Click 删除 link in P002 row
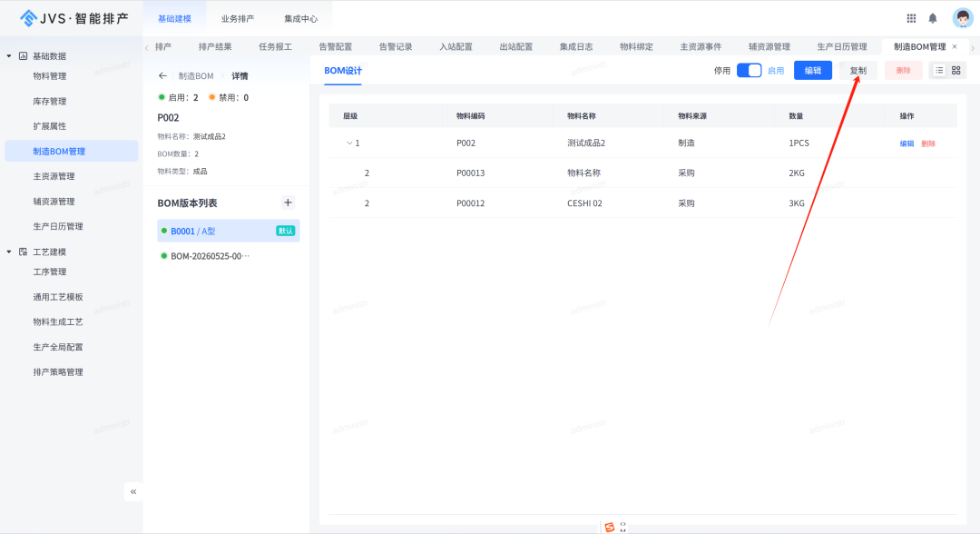Screen dimensions: 980x534 click(x=928, y=143)
